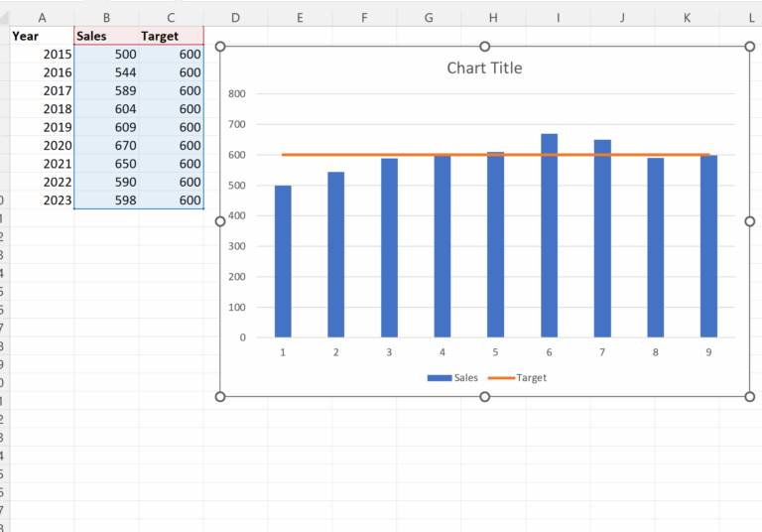Viewport: 762px width, 532px height.
Task: Click the cell containing year 2018
Action: (x=43, y=109)
